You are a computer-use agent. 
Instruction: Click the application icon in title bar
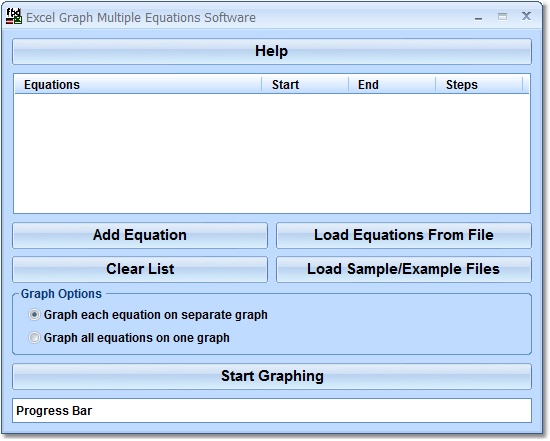point(14,16)
